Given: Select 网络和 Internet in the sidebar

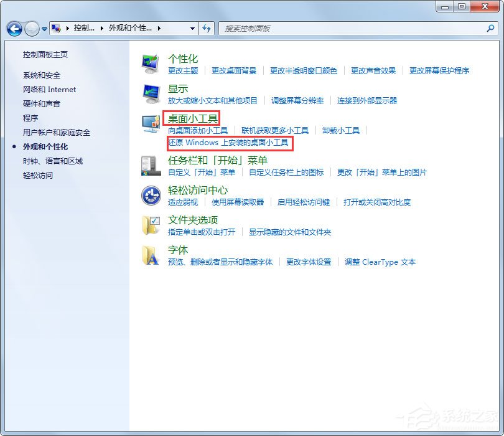Looking at the screenshot, I should tap(49, 89).
